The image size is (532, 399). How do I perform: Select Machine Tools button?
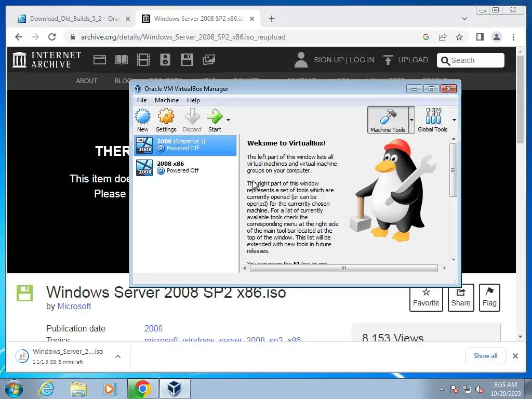click(x=388, y=120)
